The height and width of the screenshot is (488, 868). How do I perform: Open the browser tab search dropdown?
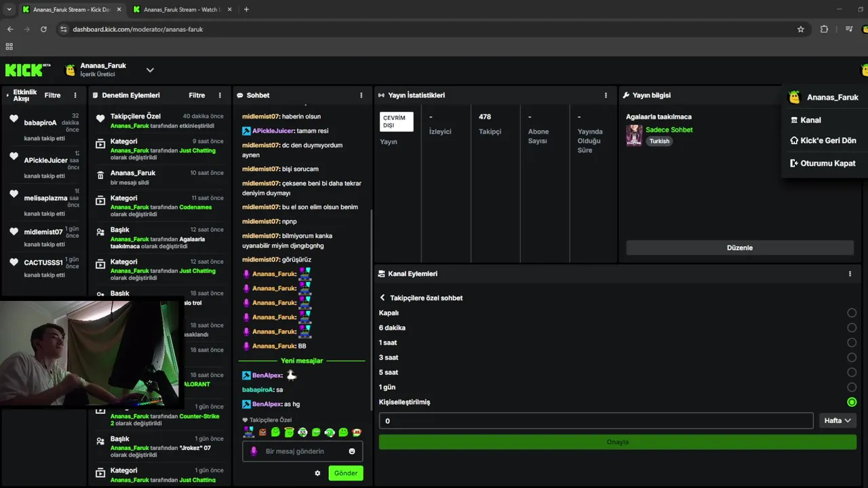coord(9,9)
